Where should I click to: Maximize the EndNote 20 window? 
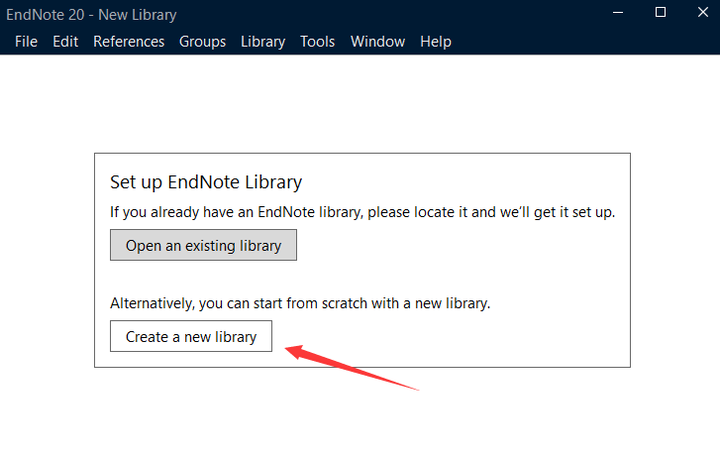660,12
